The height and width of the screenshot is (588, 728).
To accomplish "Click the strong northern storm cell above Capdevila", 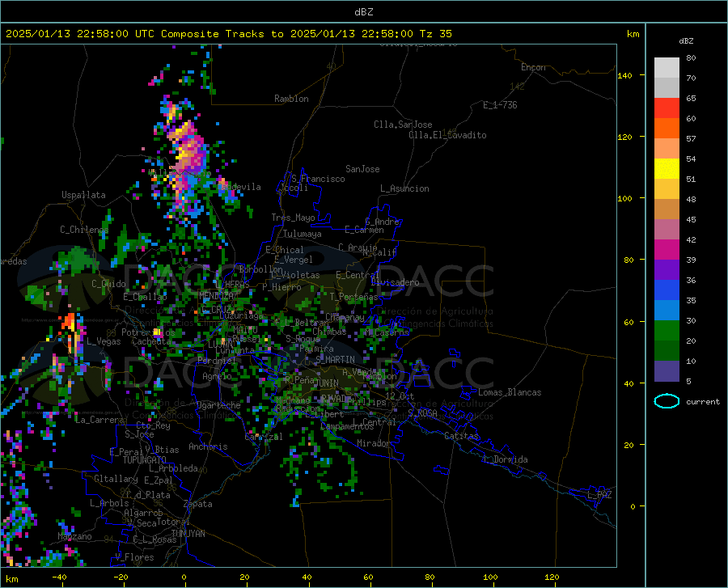I will point(188,149).
